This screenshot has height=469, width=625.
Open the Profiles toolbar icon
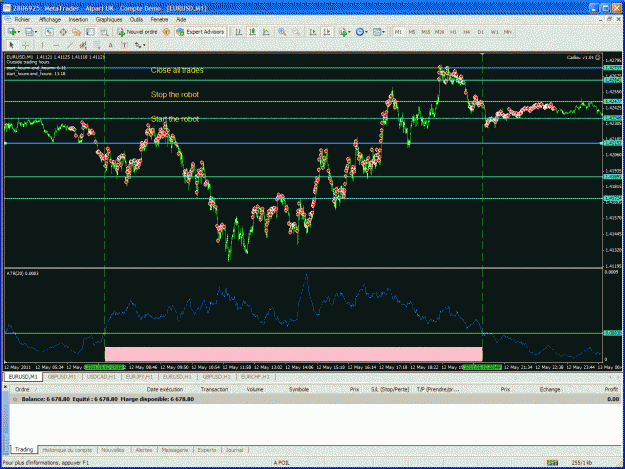[31, 32]
